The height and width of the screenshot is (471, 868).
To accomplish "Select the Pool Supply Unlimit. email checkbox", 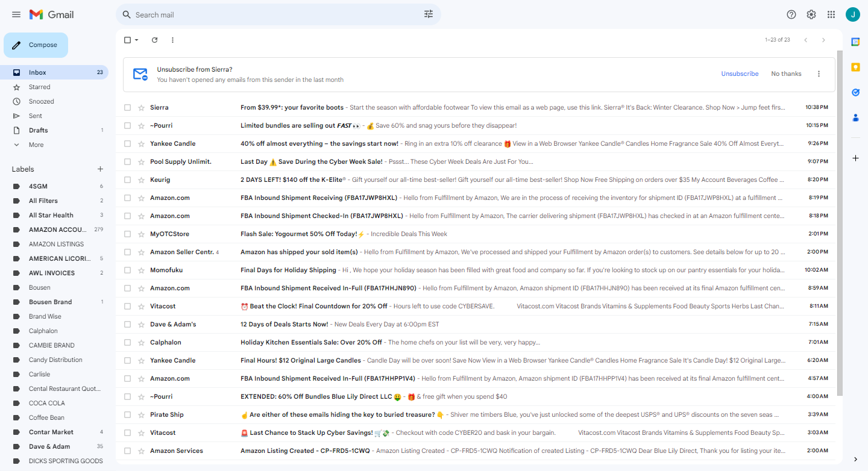I will [127, 161].
